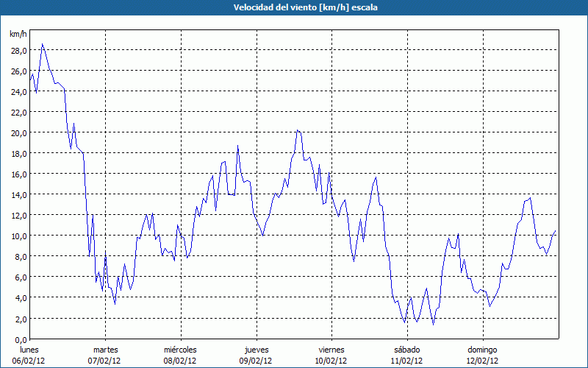
Task: Click the highest wind peak on Monday
Action: [43, 44]
